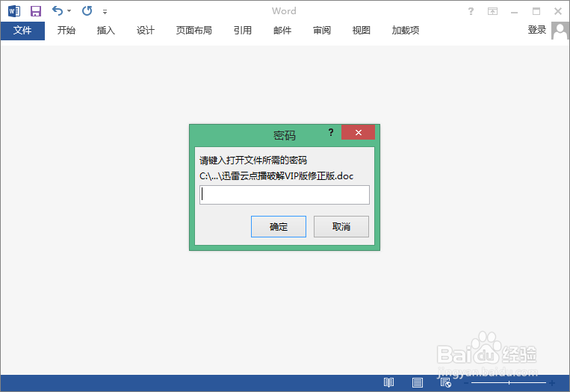Switch to the 页面布局 tab
Viewport: 570px width, 392px height.
point(193,31)
